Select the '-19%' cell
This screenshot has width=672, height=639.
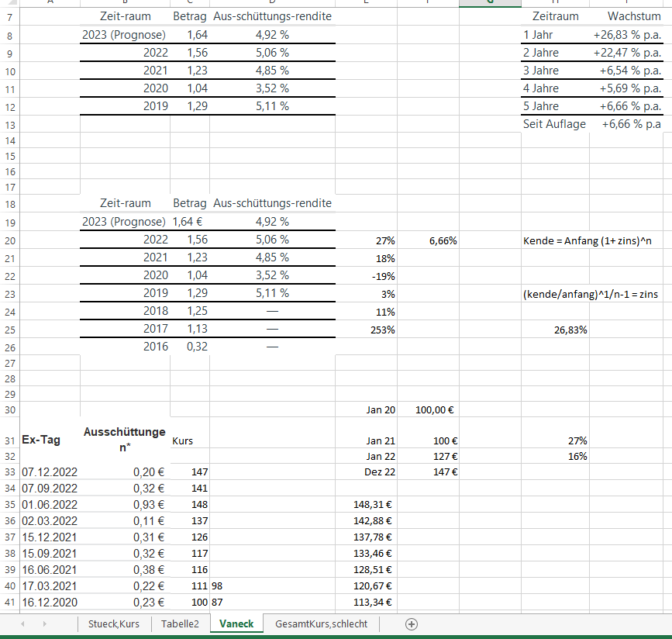[x=366, y=276]
